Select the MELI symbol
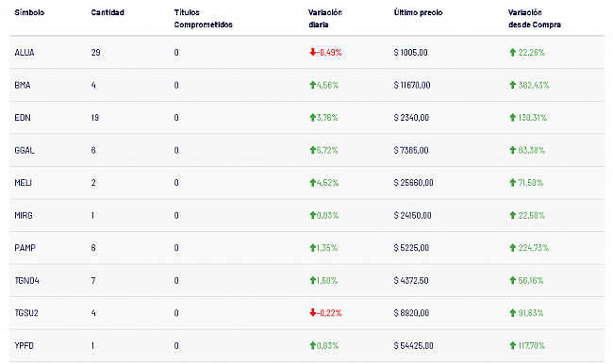 click(x=23, y=183)
